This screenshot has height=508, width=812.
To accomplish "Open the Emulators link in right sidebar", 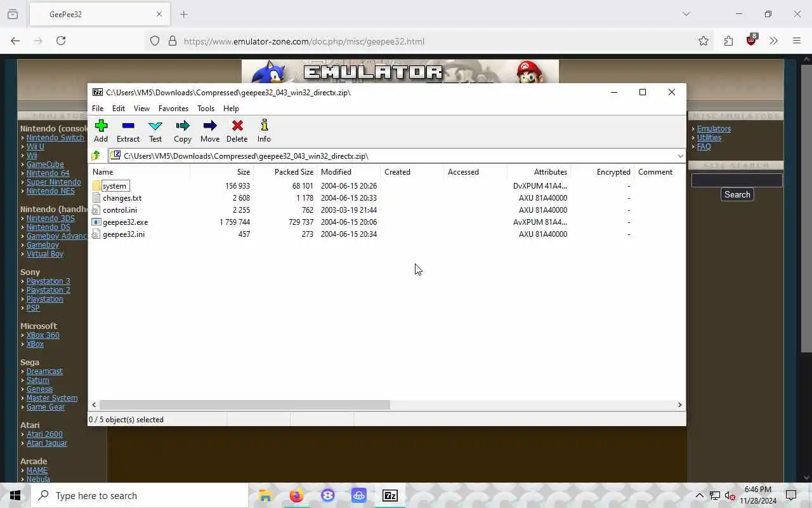I will [x=714, y=129].
